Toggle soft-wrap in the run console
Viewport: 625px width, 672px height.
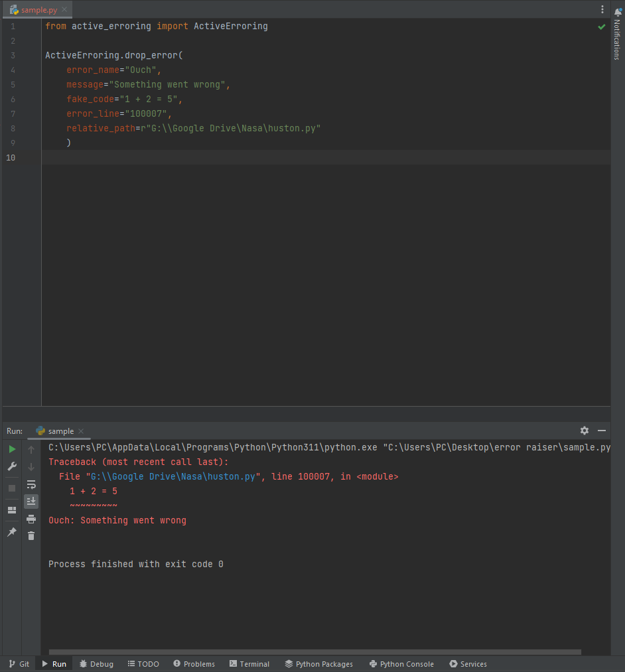click(31, 484)
